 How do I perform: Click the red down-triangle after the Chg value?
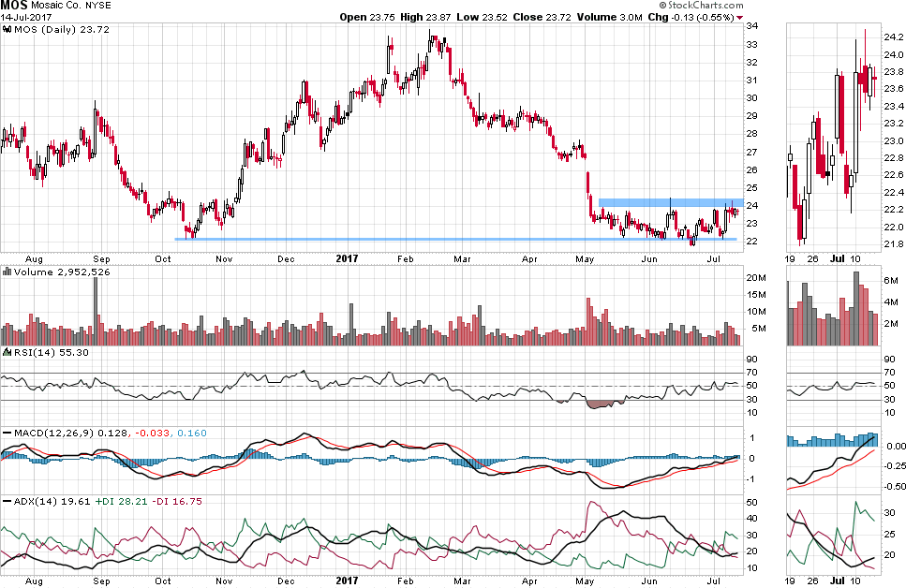coord(740,18)
